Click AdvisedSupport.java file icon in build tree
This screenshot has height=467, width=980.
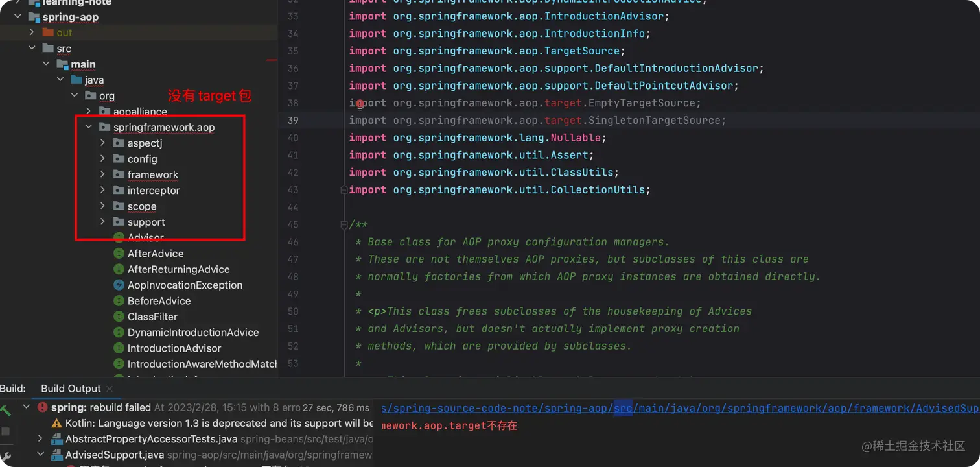(57, 455)
